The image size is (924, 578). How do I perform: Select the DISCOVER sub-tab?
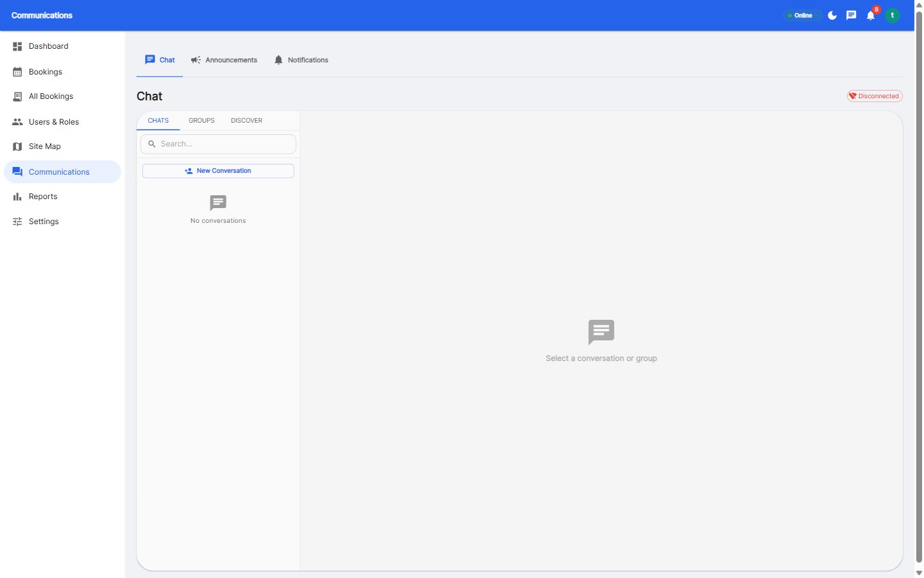point(246,121)
